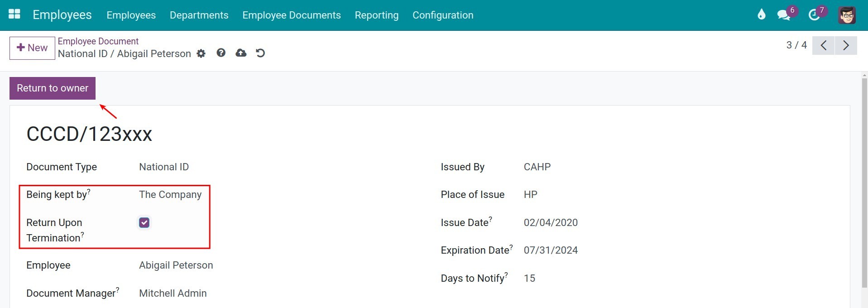This screenshot has height=308, width=868.
Task: Open the user avatar profile menu
Action: [846, 15]
